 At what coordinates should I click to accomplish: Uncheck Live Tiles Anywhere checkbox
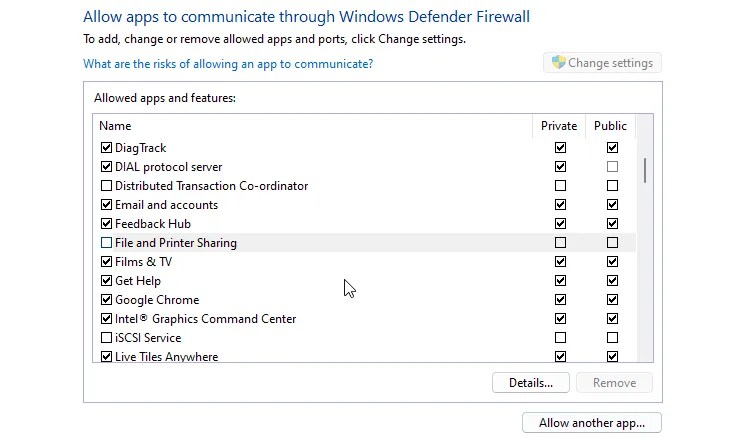(x=107, y=357)
